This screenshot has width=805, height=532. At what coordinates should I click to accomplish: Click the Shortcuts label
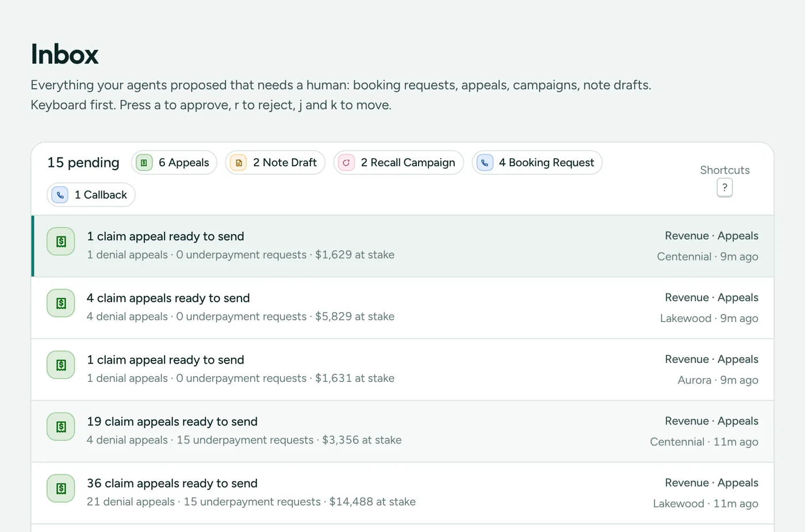(x=724, y=170)
